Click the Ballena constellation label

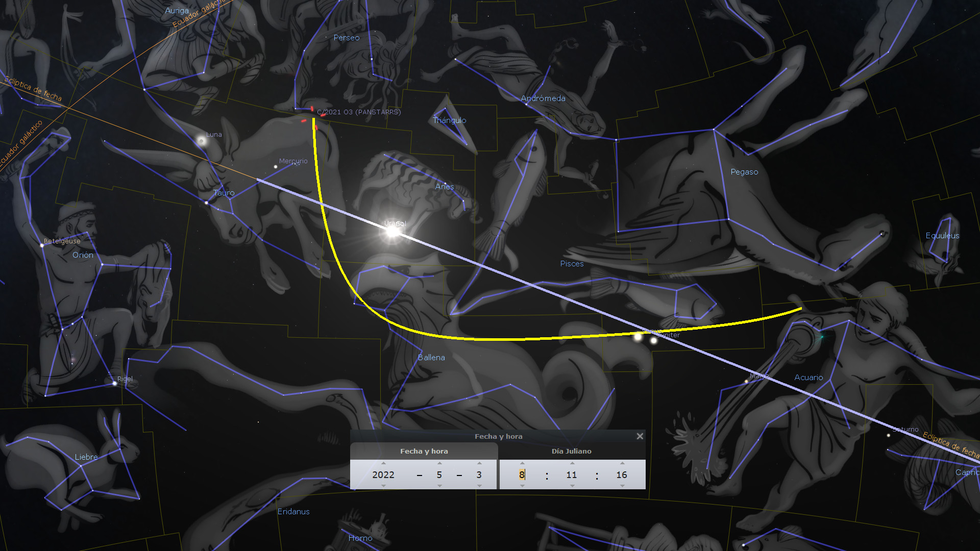431,358
